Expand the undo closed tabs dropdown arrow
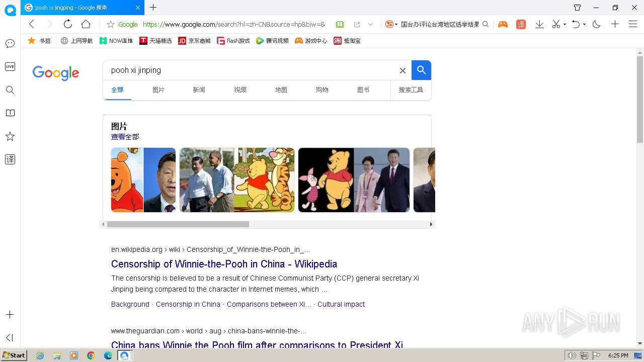This screenshot has height=362, width=644. [x=584, y=24]
